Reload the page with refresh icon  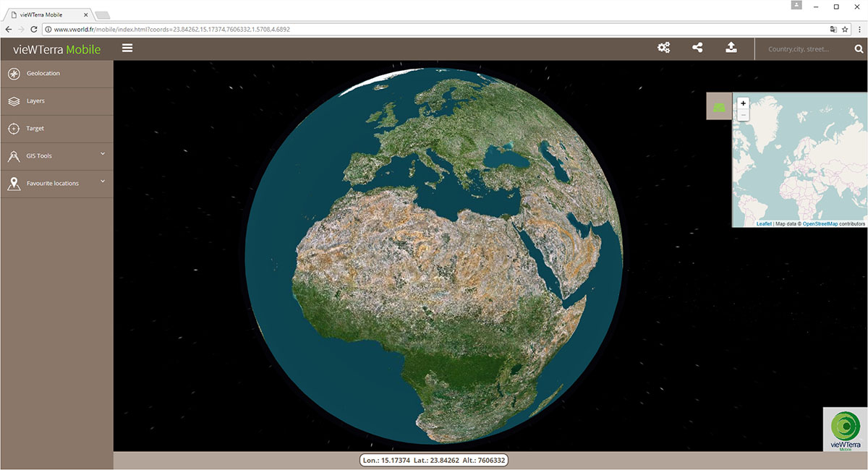pos(33,29)
